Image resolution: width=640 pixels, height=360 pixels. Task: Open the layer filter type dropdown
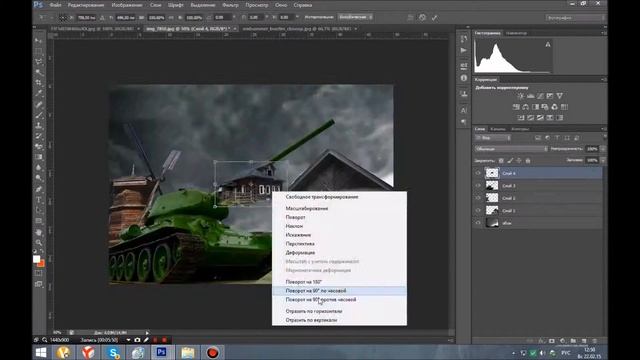tap(493, 138)
